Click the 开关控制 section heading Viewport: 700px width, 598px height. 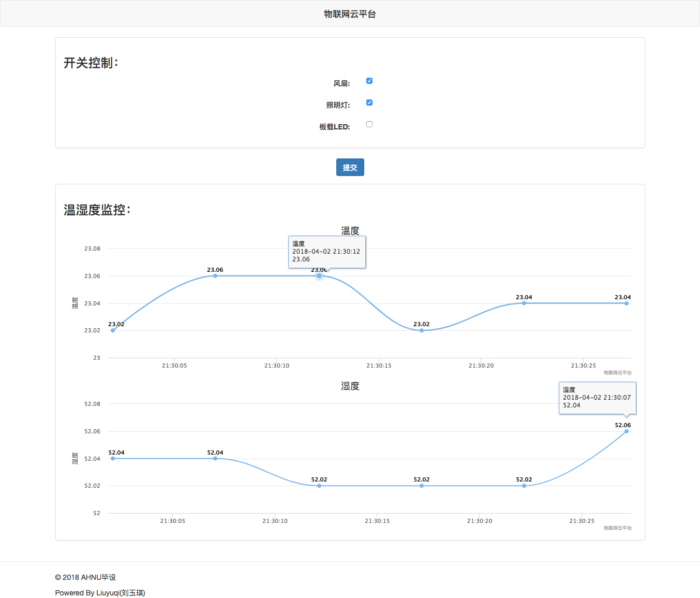click(x=91, y=63)
